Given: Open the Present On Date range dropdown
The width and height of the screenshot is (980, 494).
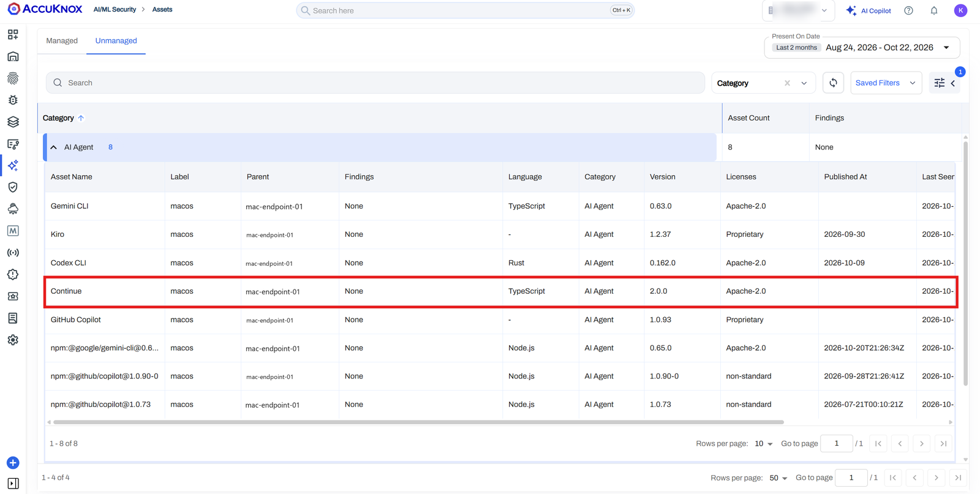Looking at the screenshot, I should pyautogui.click(x=862, y=47).
